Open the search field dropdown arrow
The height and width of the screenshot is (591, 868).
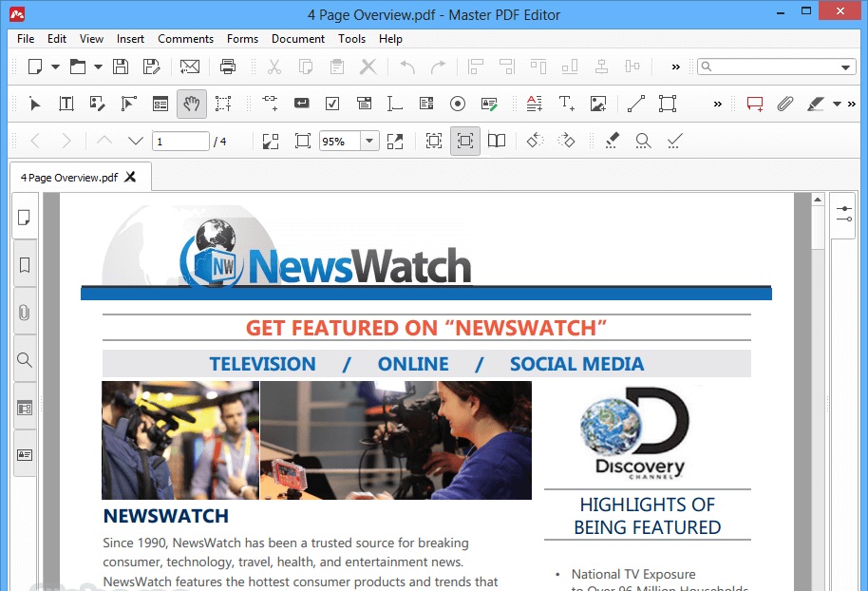[845, 67]
